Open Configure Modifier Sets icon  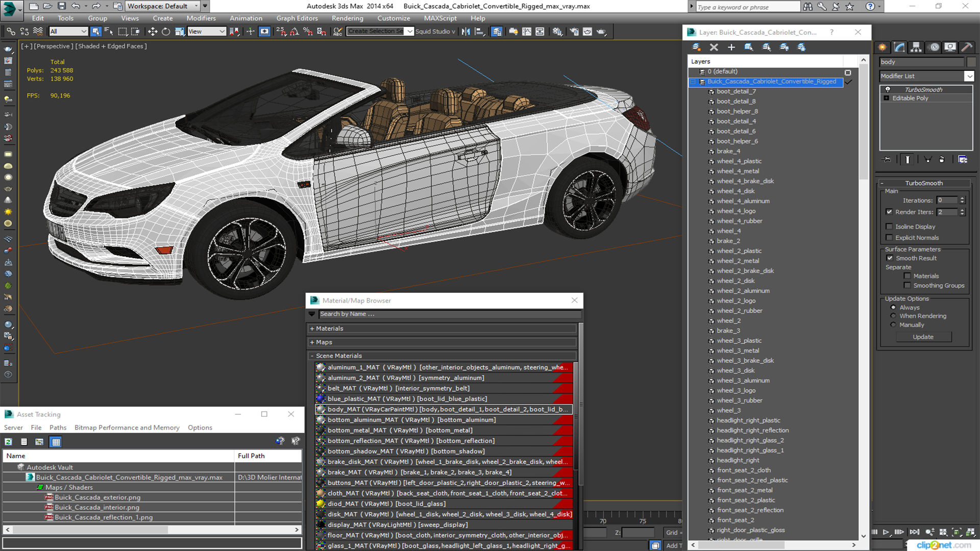(963, 160)
